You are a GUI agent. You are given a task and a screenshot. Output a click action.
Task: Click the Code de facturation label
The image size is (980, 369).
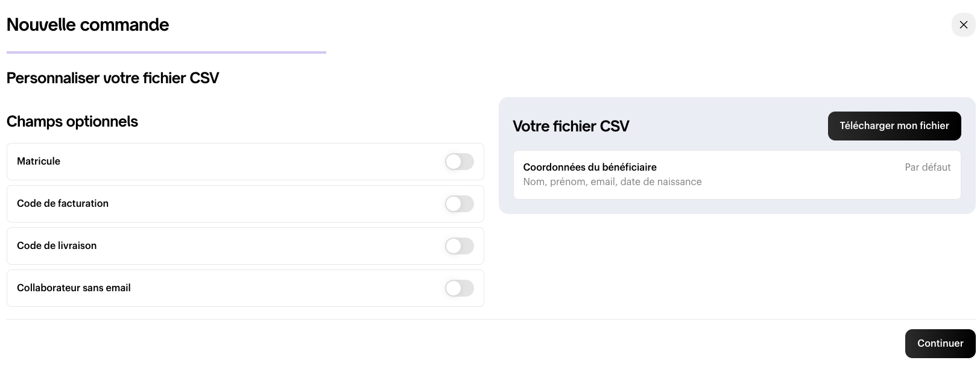coord(63,203)
